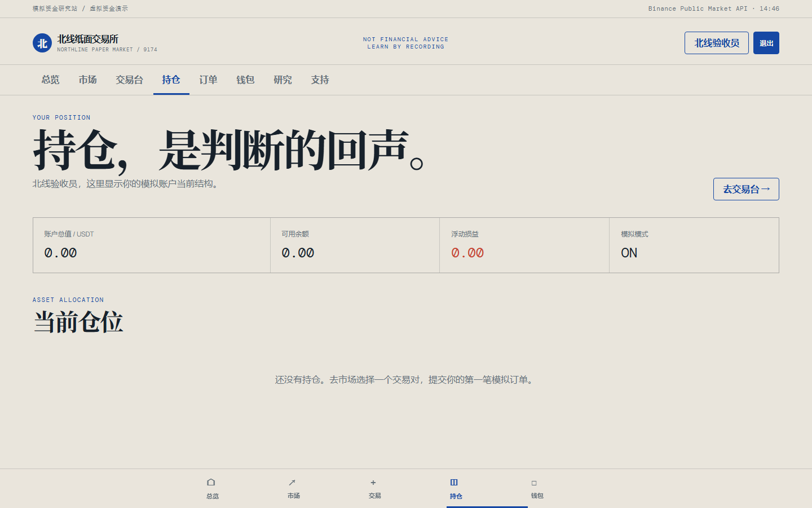Open the 订单 tab
The image size is (812, 508).
pyautogui.click(x=208, y=80)
